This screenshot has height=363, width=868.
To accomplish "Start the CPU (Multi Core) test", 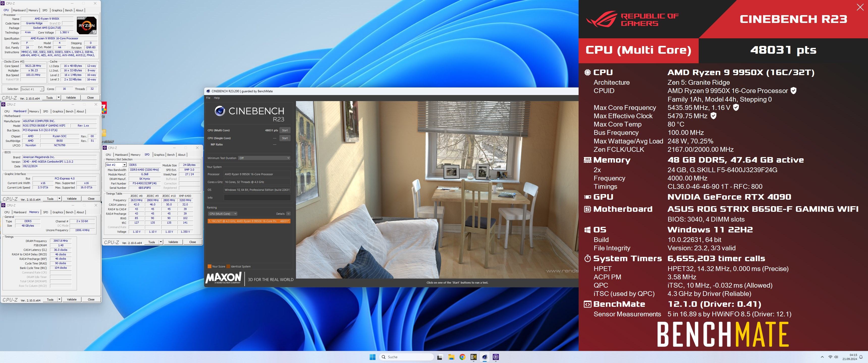I will (285, 130).
